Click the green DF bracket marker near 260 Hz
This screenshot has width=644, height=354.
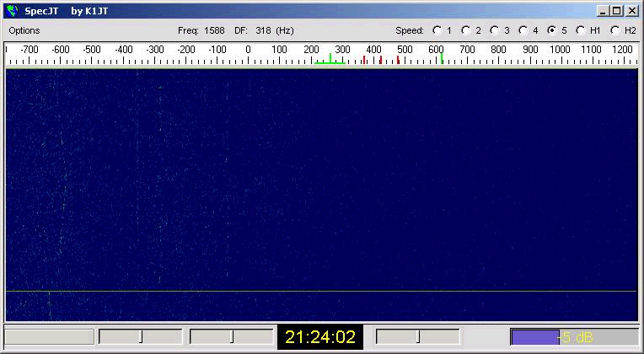pos(330,59)
